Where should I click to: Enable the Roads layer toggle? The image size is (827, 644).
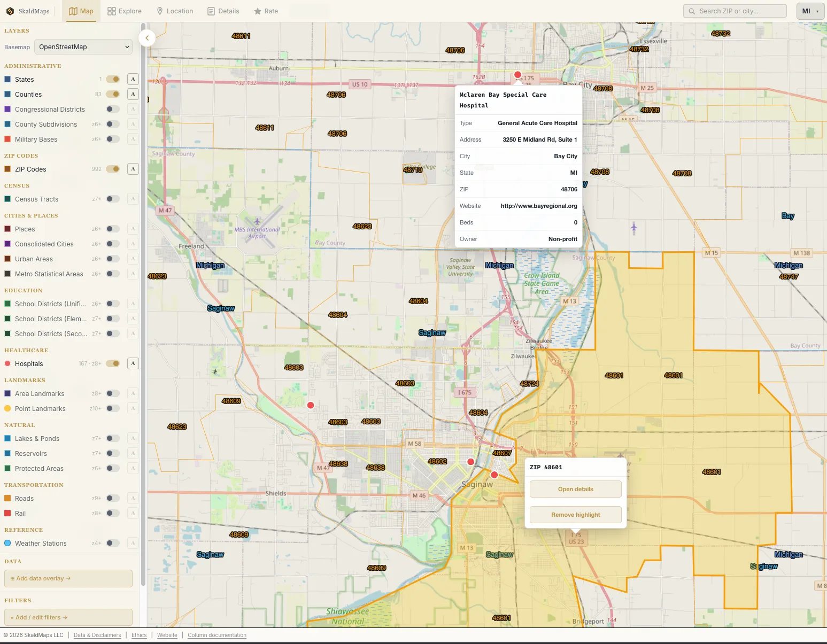click(113, 498)
